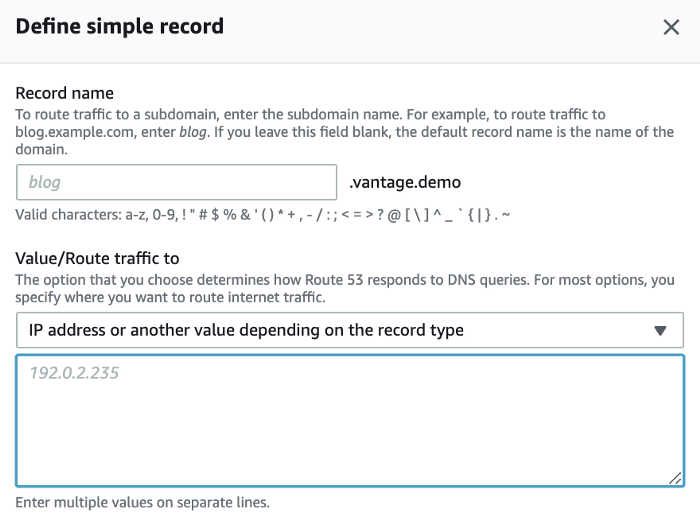Viewport: 700px width, 520px height.
Task: Close the Define simple record dialog
Action: (671, 27)
